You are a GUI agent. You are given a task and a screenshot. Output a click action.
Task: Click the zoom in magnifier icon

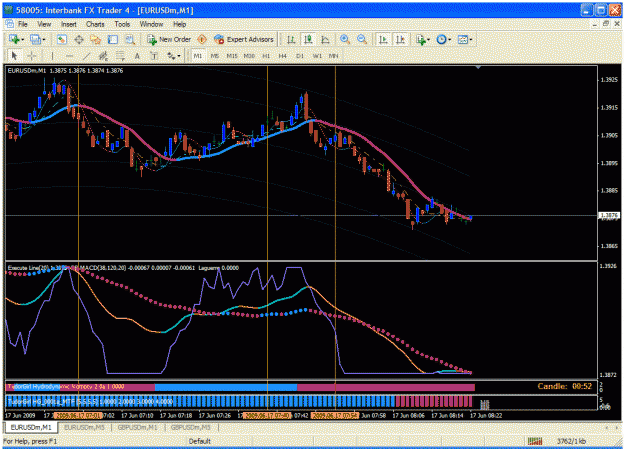[345, 39]
